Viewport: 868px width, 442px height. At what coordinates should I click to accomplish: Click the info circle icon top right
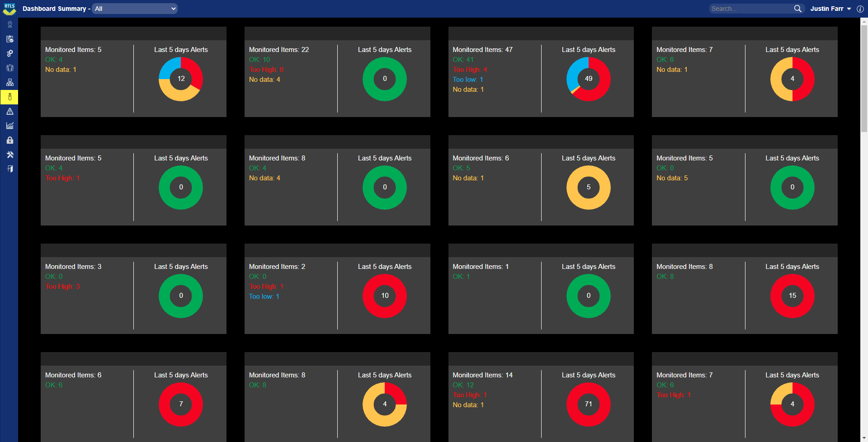[x=861, y=9]
